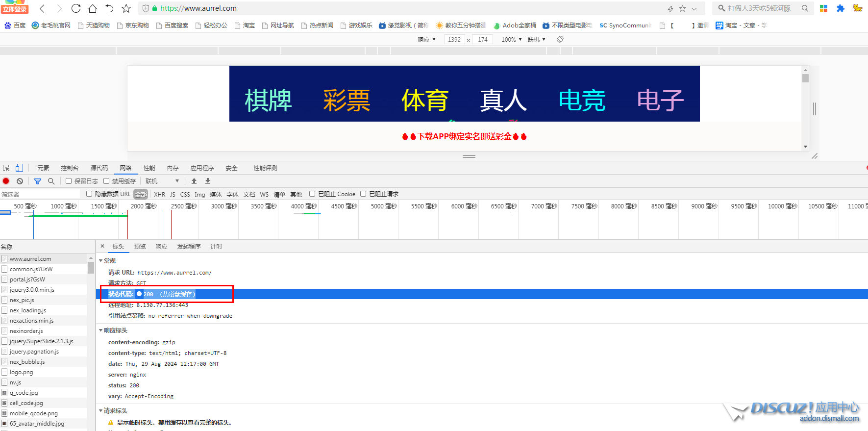
Task: Click the request list scrollbar thumb
Action: (x=91, y=267)
